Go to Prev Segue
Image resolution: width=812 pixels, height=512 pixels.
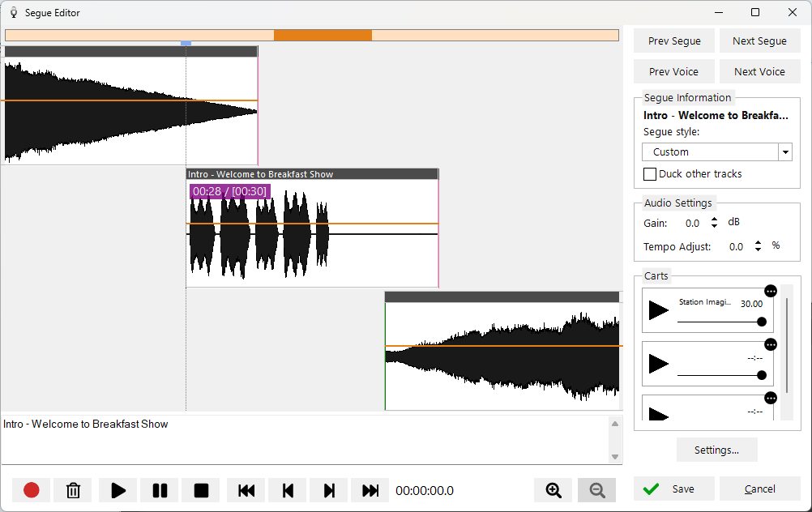point(674,41)
